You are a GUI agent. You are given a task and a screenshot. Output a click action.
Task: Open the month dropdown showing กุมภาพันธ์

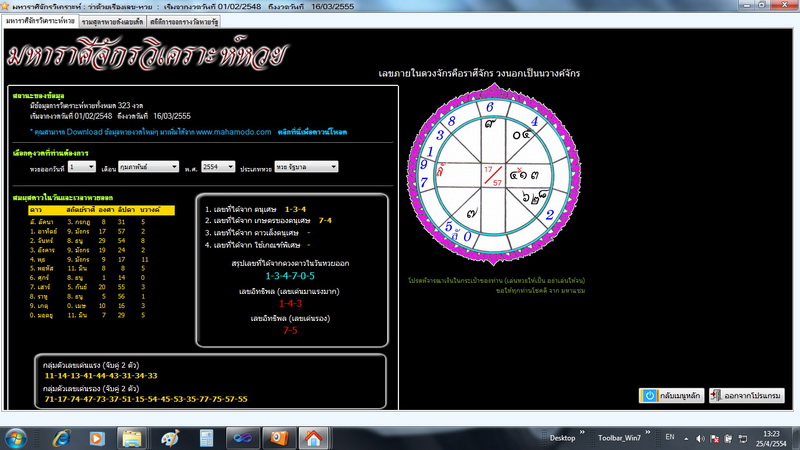tap(148, 167)
